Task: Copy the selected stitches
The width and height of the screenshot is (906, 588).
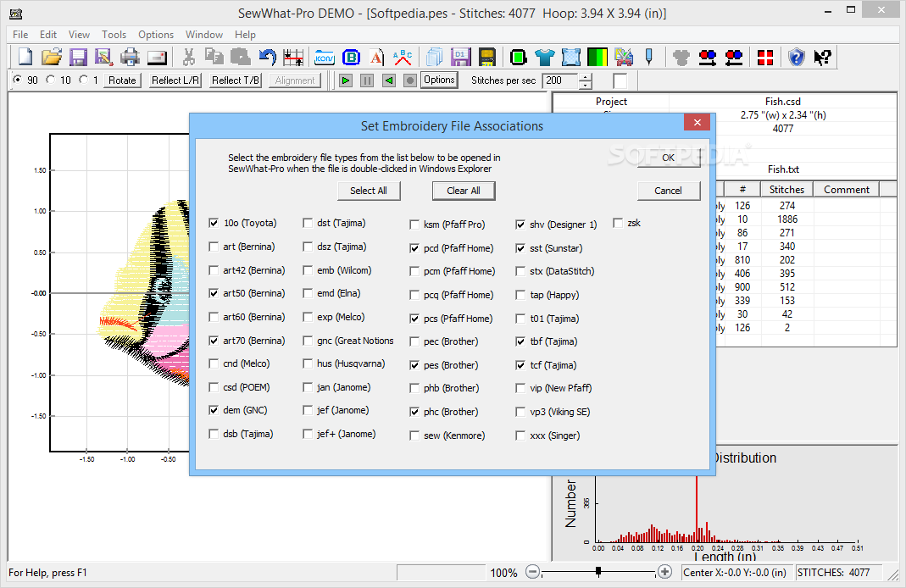Action: pos(214,57)
